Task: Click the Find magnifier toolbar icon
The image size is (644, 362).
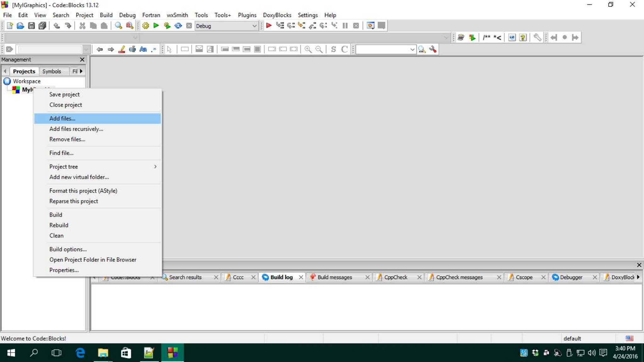Action: point(118,26)
